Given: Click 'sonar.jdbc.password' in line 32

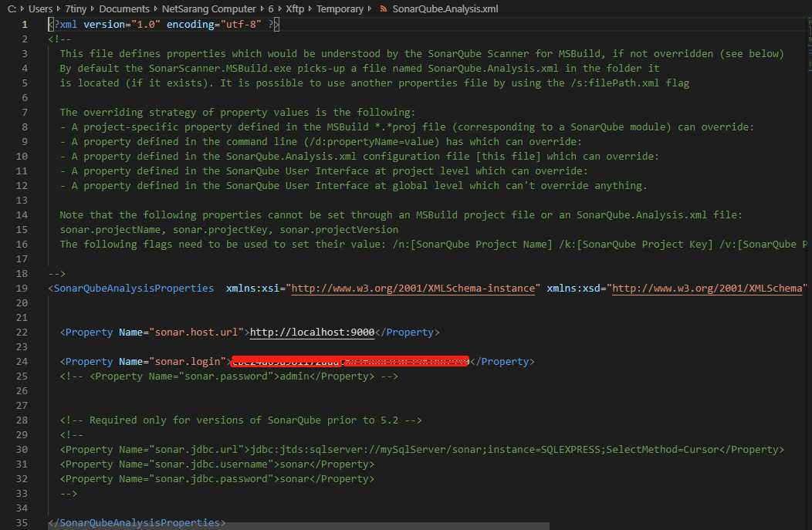Looking at the screenshot, I should point(211,479).
